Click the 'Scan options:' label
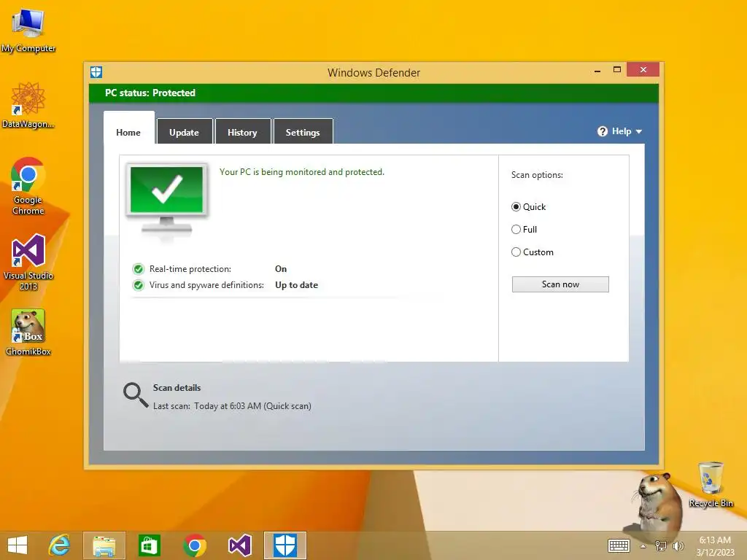 pos(537,175)
